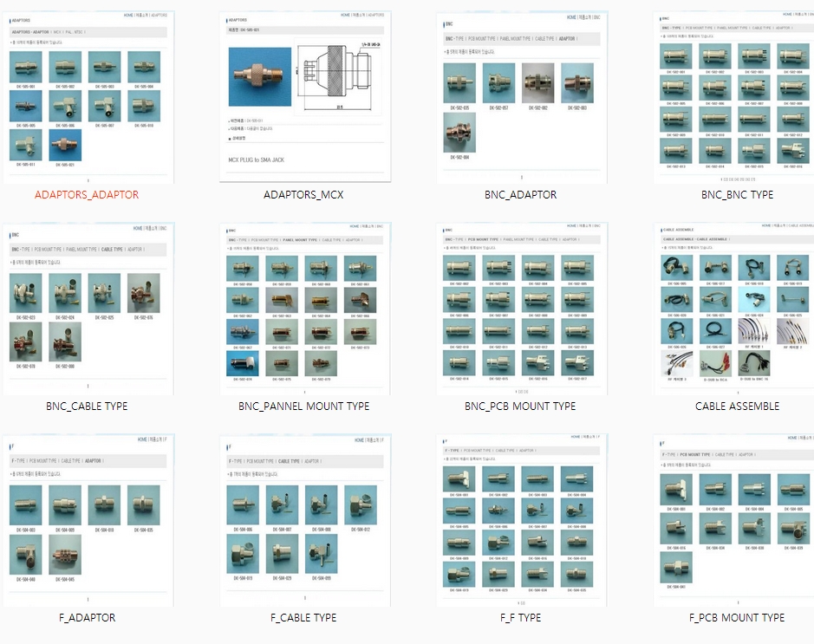Select the CABLE ASSEMBLE thumbnail image
This screenshot has height=644, width=814.
click(737, 308)
